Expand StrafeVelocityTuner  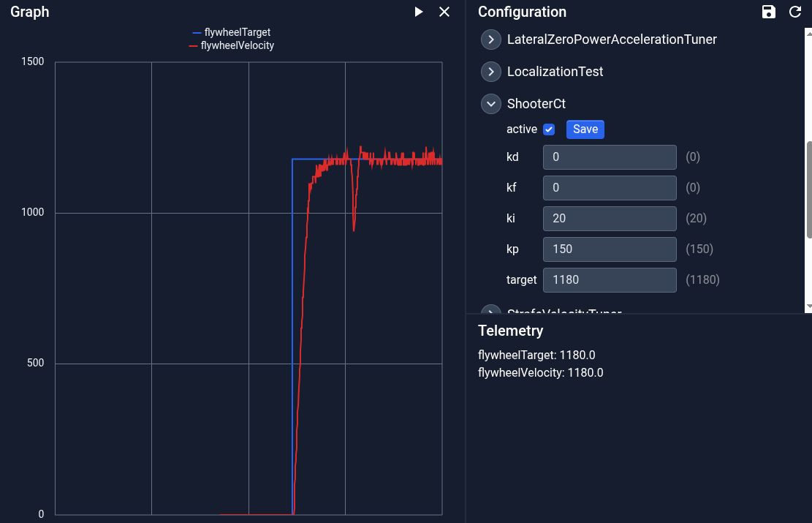490,313
